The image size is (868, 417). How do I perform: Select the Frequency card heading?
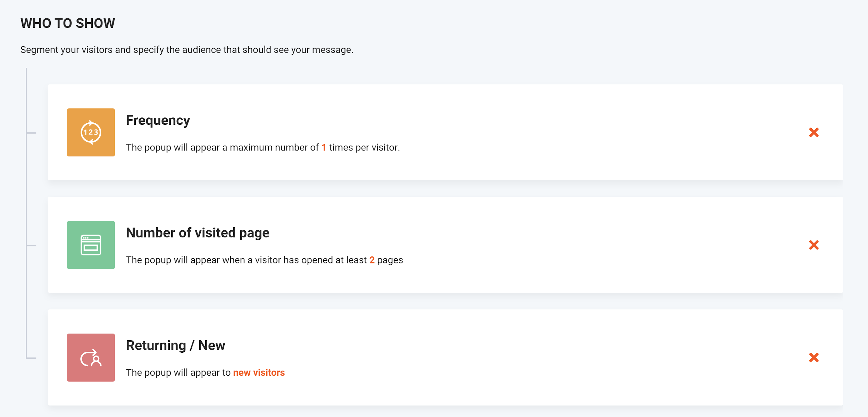(158, 120)
